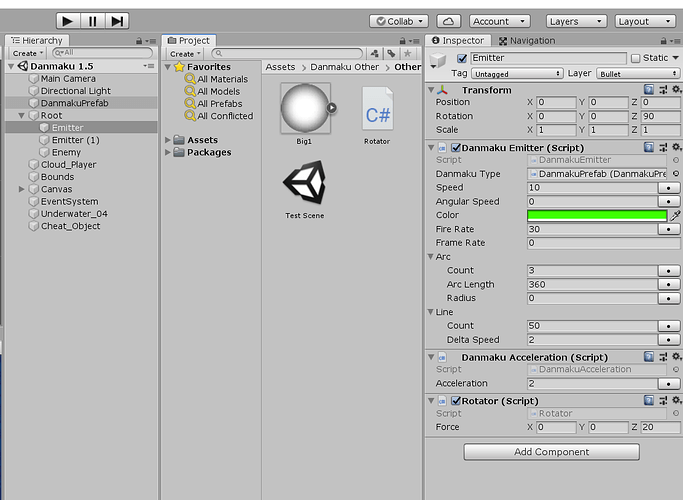This screenshot has height=500, width=683.
Task: Click the Acceleration field's mode button
Action: coord(669,384)
